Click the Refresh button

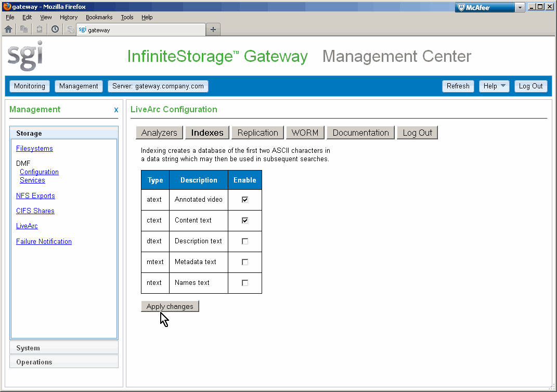[x=458, y=86]
